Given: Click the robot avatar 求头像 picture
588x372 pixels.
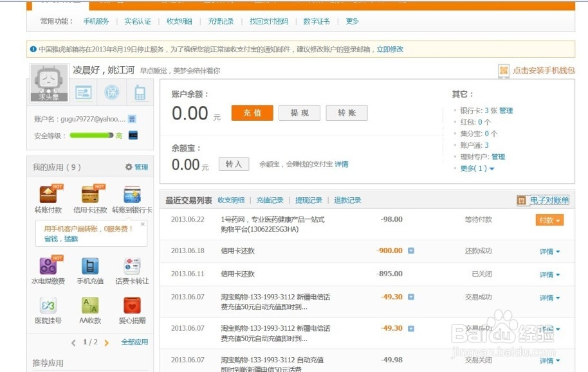Looking at the screenshot, I should point(49,83).
